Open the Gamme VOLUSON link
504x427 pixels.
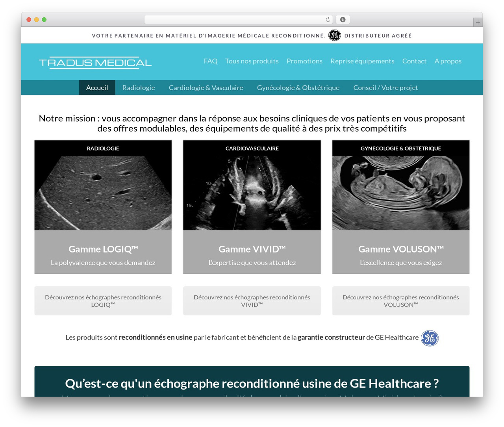tap(401, 249)
